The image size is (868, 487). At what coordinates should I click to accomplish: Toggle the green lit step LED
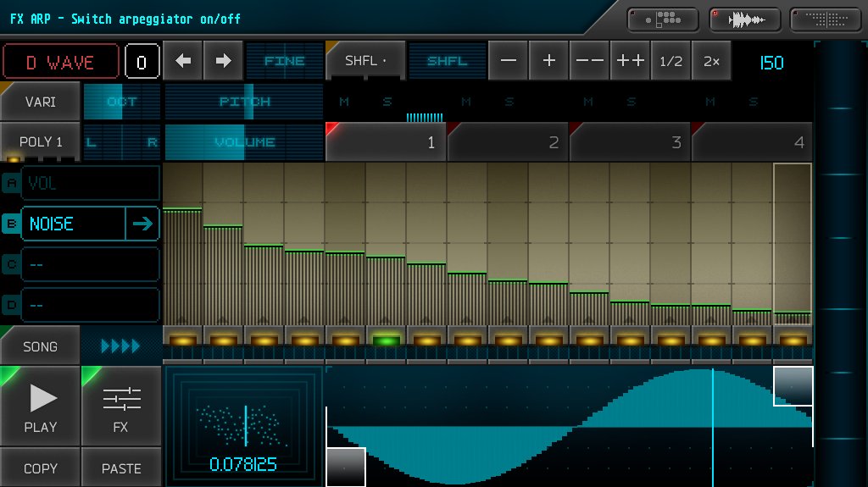(x=386, y=340)
